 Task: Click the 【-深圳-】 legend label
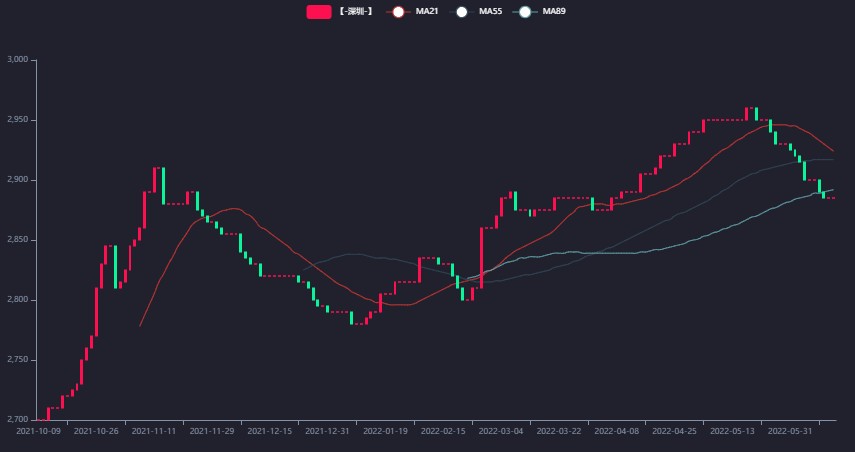(355, 12)
